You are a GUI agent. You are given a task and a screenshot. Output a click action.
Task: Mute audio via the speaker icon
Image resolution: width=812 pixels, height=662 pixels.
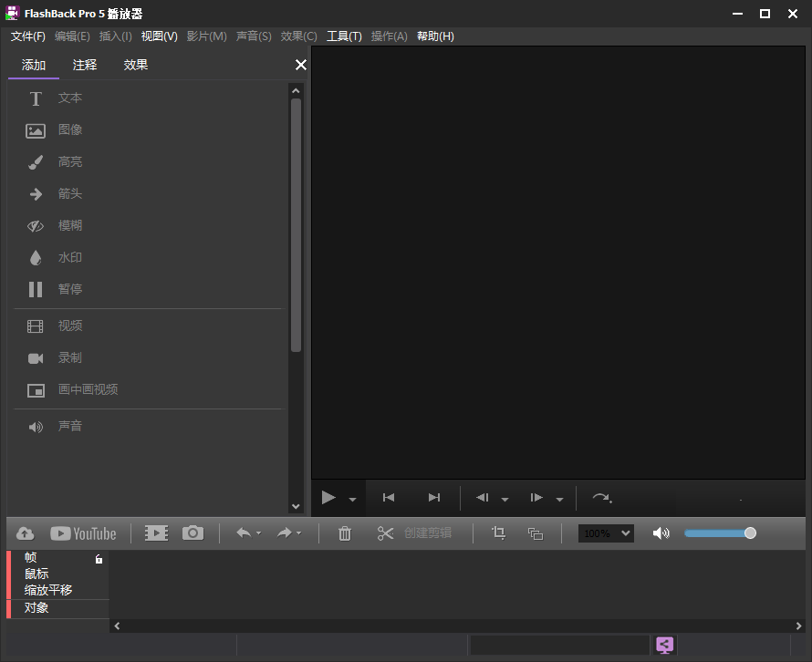click(x=661, y=533)
